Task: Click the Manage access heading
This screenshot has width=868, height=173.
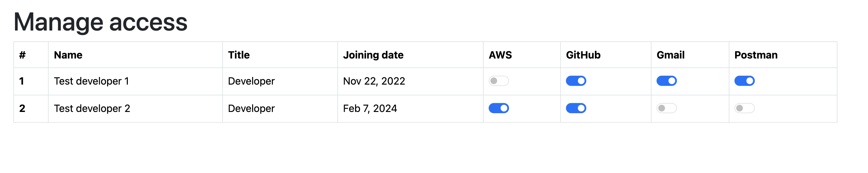Action: pos(100,22)
